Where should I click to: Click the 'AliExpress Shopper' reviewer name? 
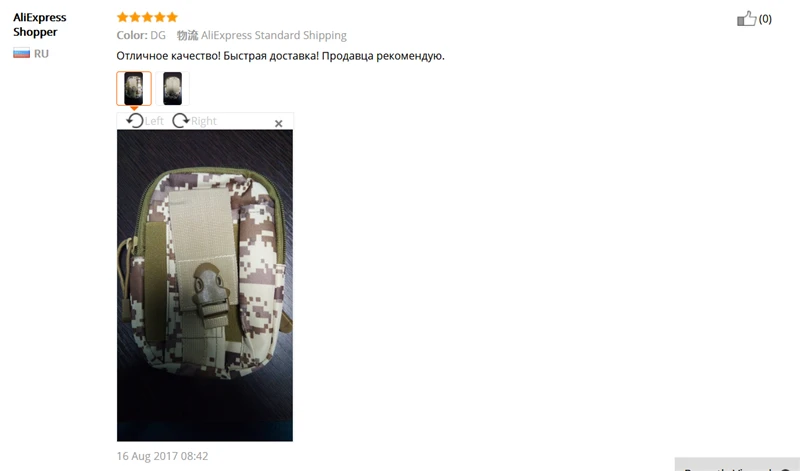(40, 24)
